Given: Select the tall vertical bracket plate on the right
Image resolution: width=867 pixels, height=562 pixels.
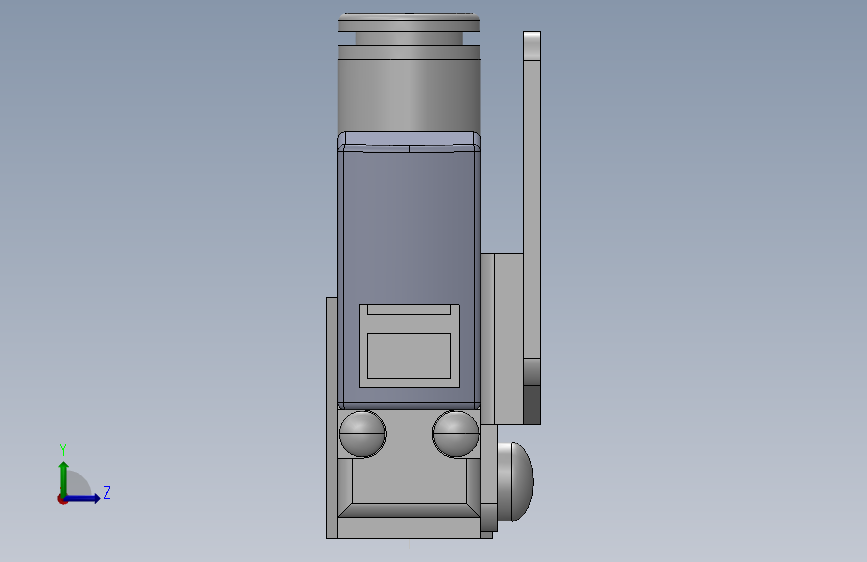Looking at the screenshot, I should [532, 227].
